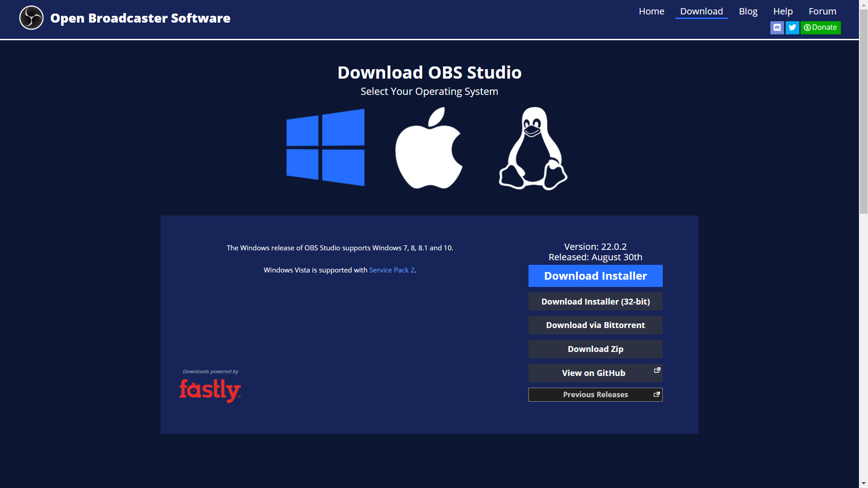The image size is (868, 488).
Task: Follow the Service Pack 2 link
Action: tap(392, 270)
